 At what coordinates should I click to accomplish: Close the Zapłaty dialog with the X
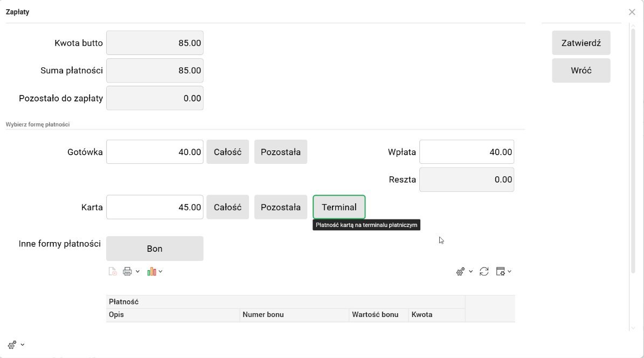[x=632, y=12]
